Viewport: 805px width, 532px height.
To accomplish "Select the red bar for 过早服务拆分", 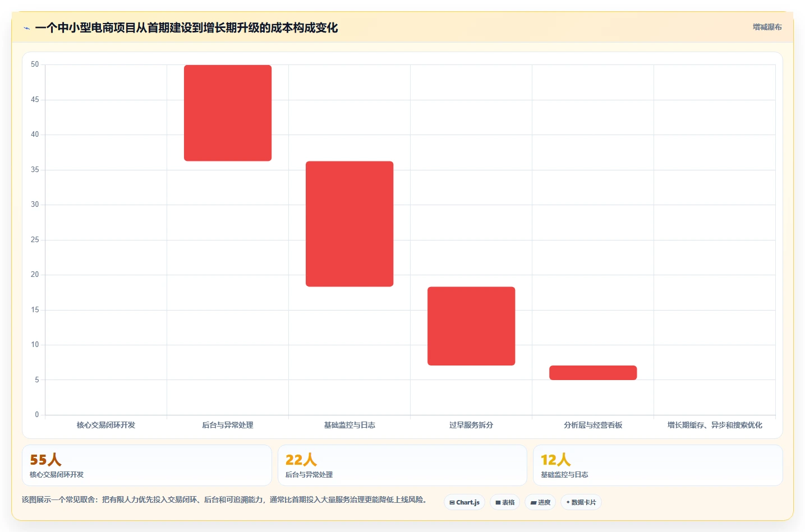I will (x=471, y=326).
